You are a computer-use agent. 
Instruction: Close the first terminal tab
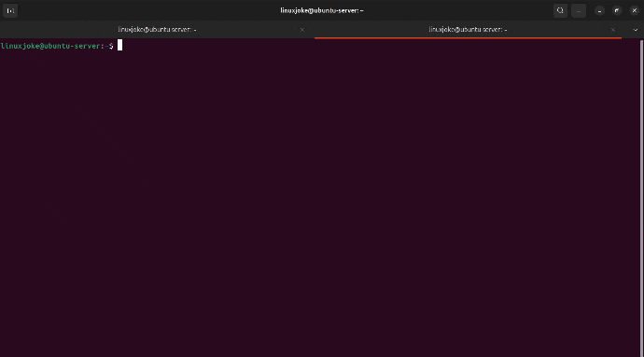point(302,30)
